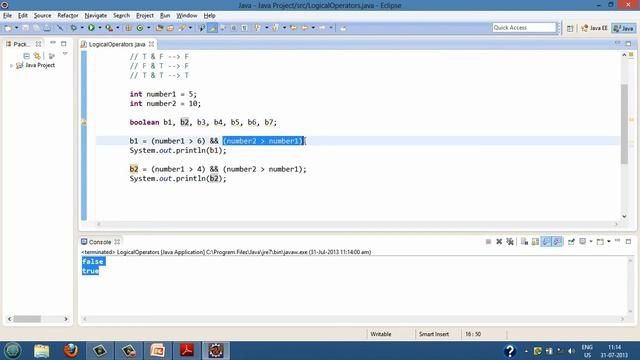The height and width of the screenshot is (360, 640).
Task: Click Remove All Terminated Launches icon
Action: 510,242
